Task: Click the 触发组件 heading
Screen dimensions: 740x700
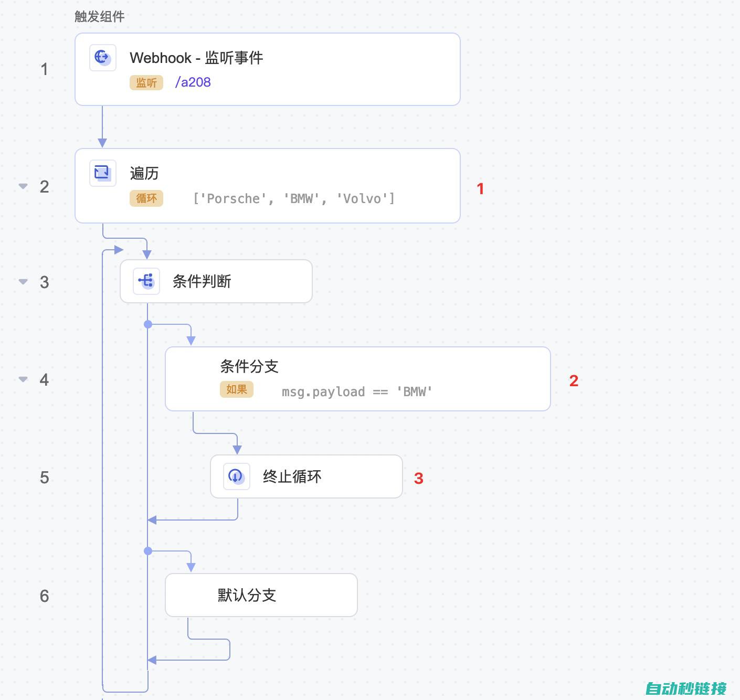Action: [x=100, y=16]
